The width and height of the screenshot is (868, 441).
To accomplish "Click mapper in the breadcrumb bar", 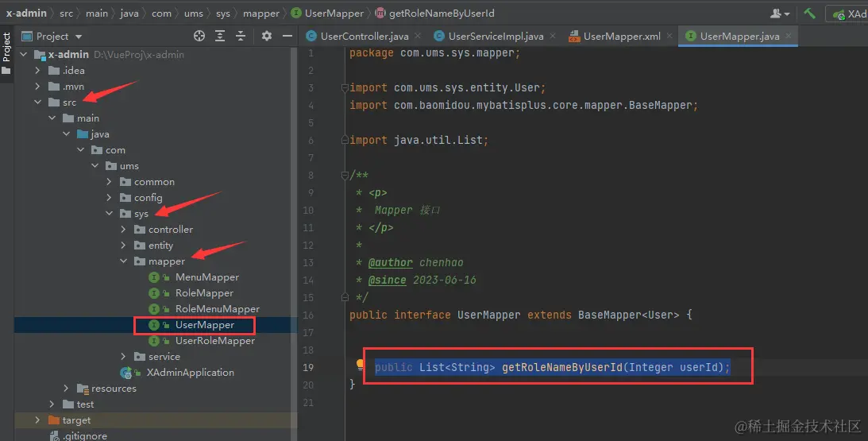I will (261, 14).
